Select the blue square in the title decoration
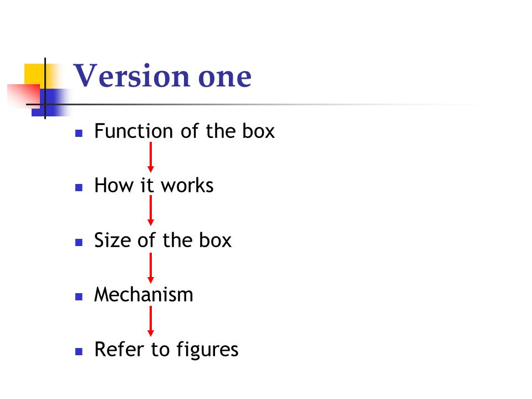The width and height of the screenshot is (532, 399). (x=52, y=103)
